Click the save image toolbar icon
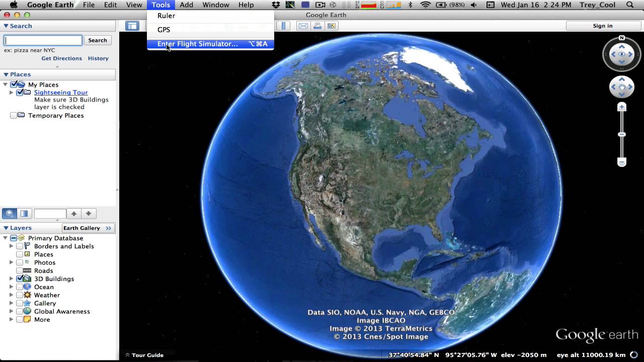 (332, 26)
